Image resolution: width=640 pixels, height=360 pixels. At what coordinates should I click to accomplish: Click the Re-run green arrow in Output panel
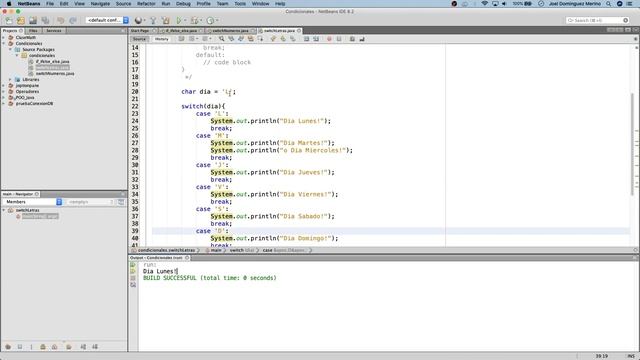133,264
